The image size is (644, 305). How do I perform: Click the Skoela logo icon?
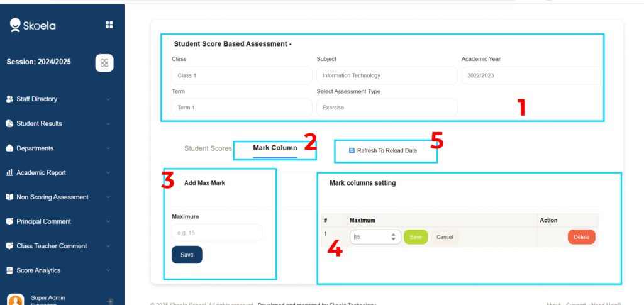coord(16,25)
